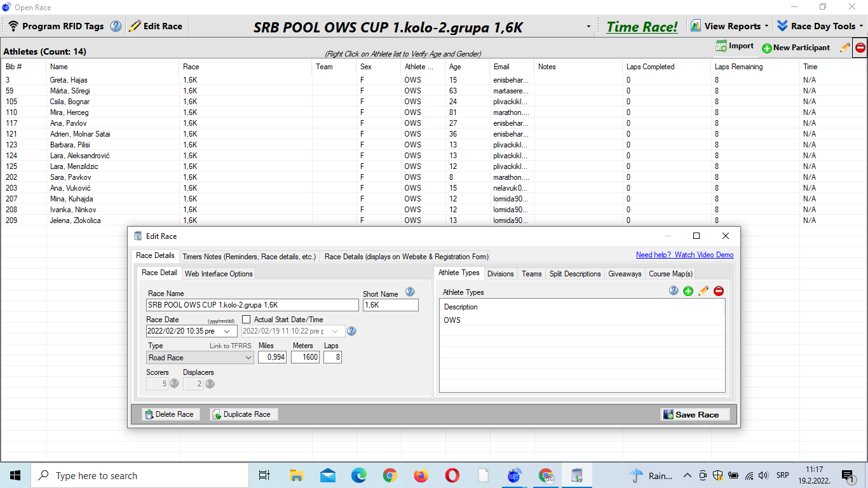The height and width of the screenshot is (488, 868).
Task: Switch to Web Interface Options tab
Action: pos(219,274)
